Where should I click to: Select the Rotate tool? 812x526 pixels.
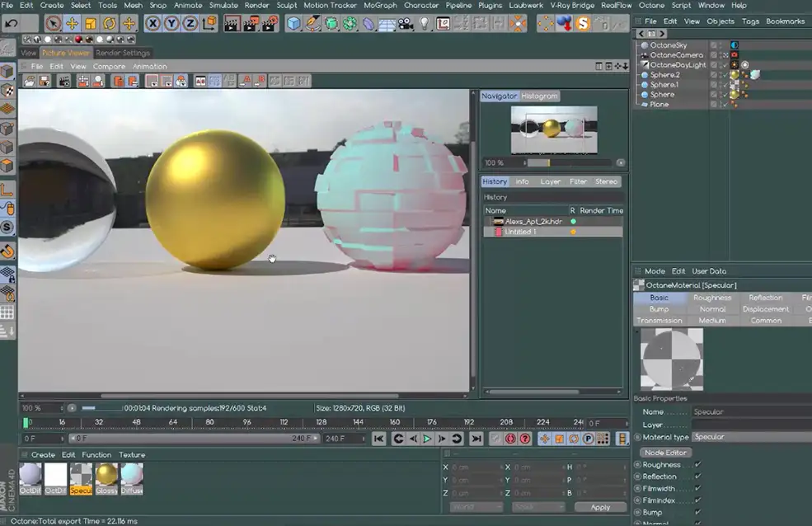(x=110, y=23)
